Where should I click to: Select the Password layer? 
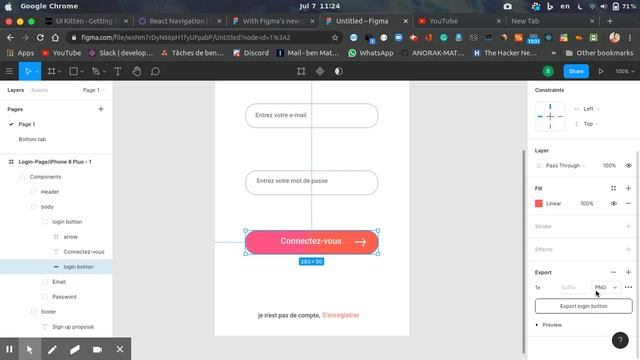coord(64,297)
